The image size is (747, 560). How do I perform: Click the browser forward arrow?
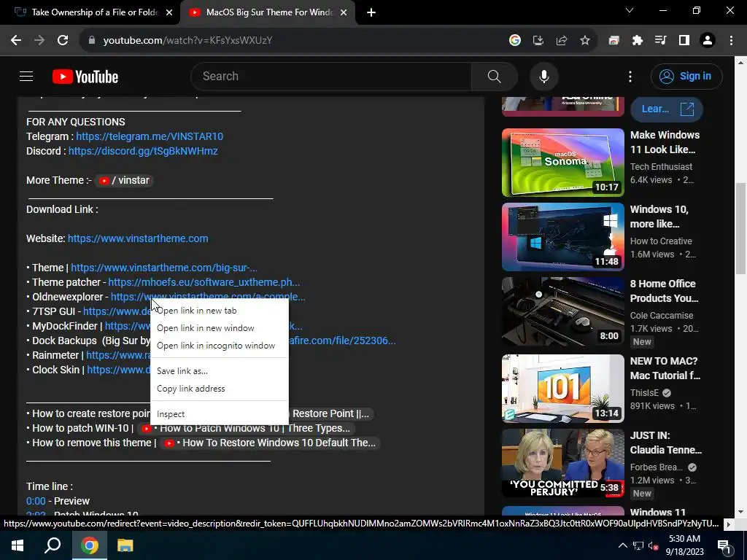point(39,41)
